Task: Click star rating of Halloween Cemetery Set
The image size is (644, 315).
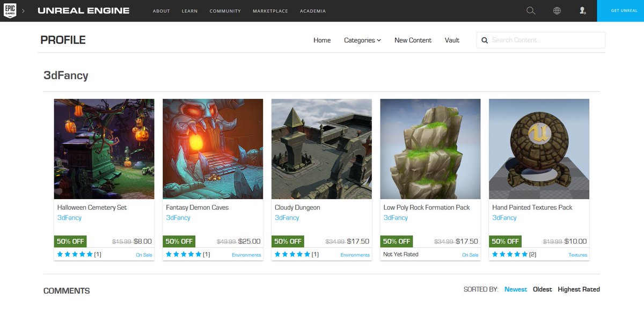Action: click(75, 254)
